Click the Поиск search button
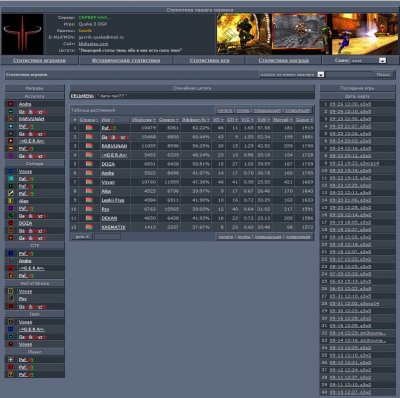Image resolution: width=400 pixels, height=398 pixels. pyautogui.click(x=384, y=75)
